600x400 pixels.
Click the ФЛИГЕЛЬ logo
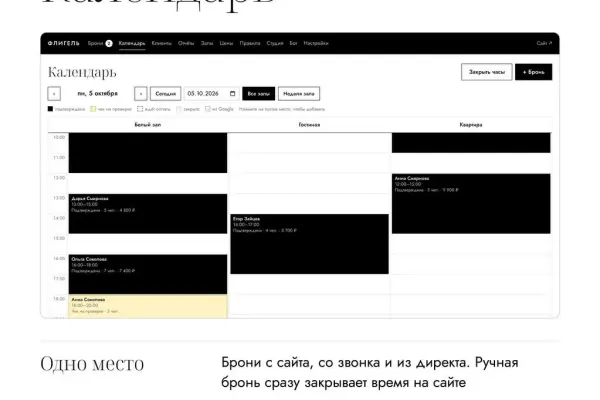(x=64, y=43)
